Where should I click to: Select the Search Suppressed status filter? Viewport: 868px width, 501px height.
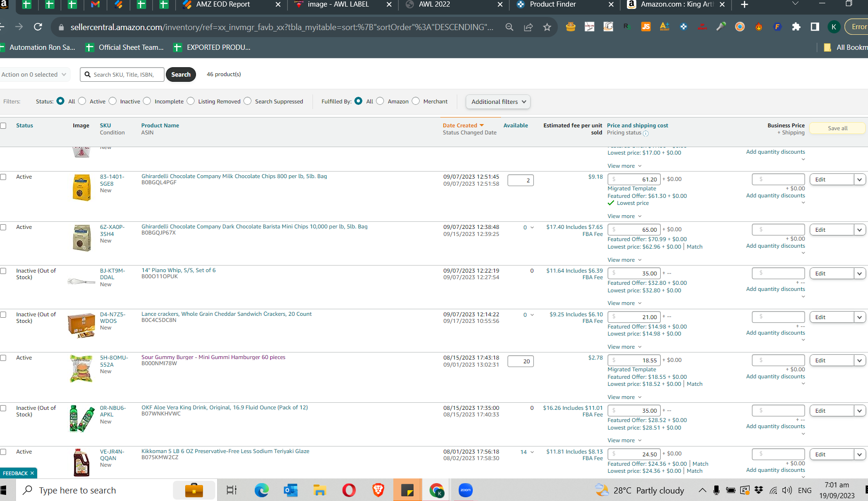(x=248, y=101)
